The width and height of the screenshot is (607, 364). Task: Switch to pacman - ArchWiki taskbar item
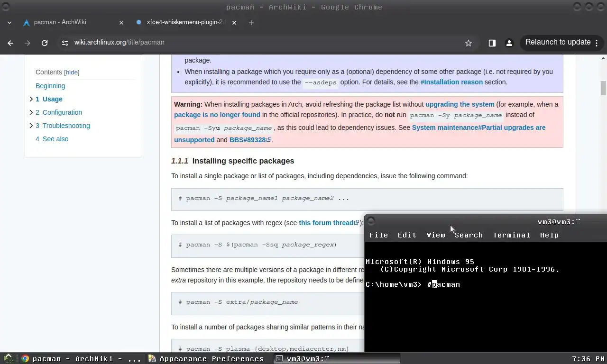(82, 359)
